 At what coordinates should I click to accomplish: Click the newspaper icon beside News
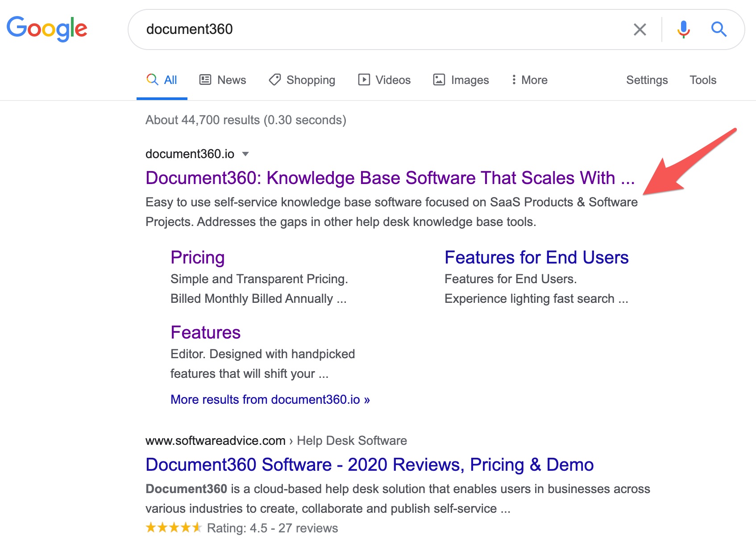[204, 80]
